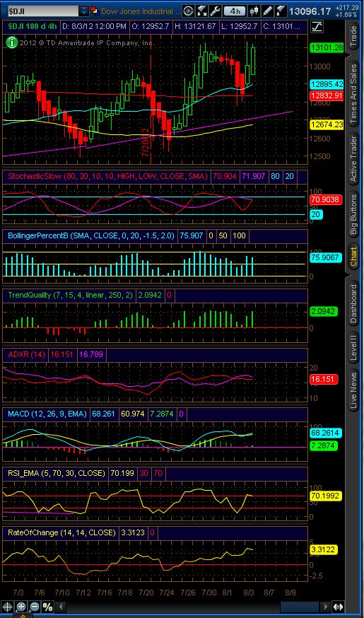Click the 12674.23 yellow price label
The height and width of the screenshot is (618, 364).
pyautogui.click(x=327, y=124)
